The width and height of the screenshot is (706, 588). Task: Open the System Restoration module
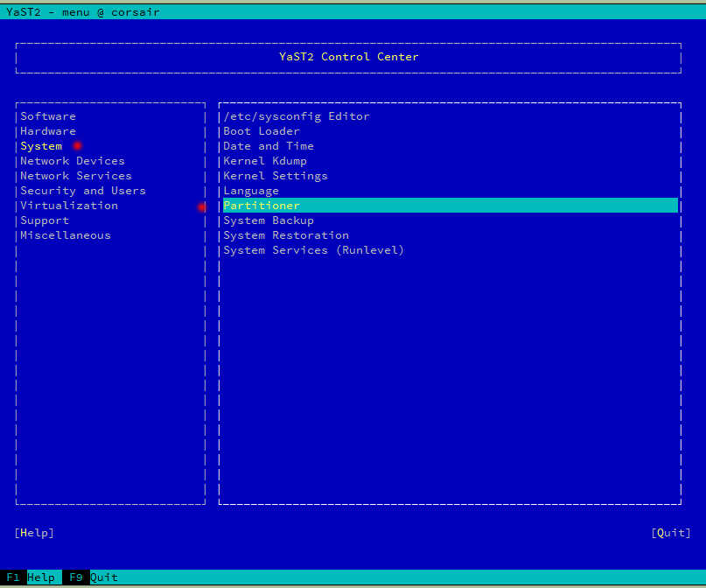click(286, 235)
